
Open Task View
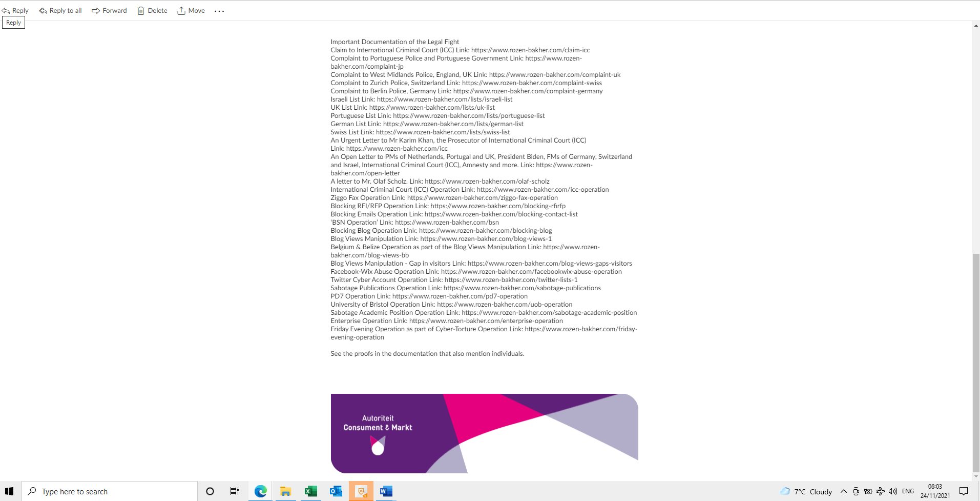234,491
